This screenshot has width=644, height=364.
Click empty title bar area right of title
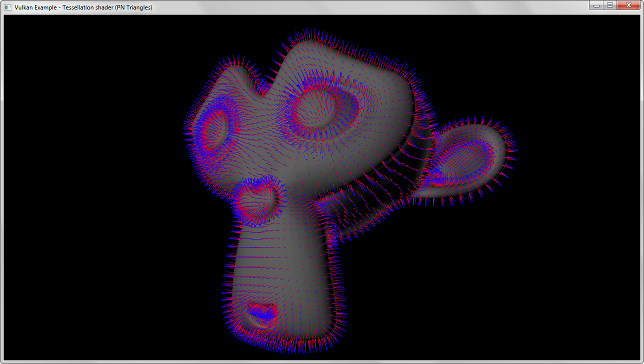[350, 7]
